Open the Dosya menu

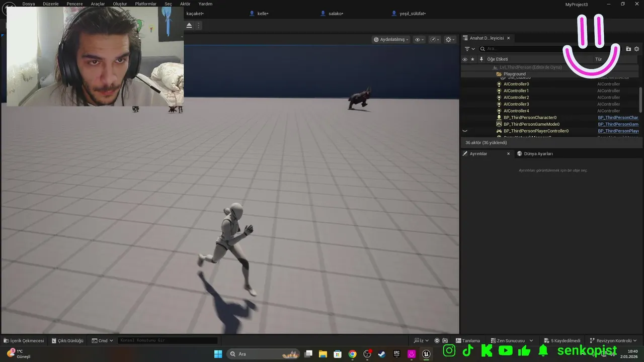coord(29,4)
